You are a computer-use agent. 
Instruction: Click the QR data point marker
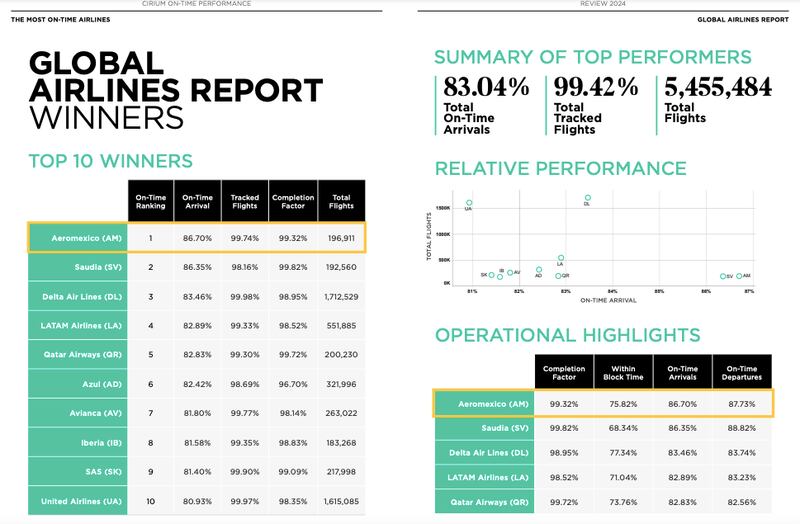(x=557, y=274)
